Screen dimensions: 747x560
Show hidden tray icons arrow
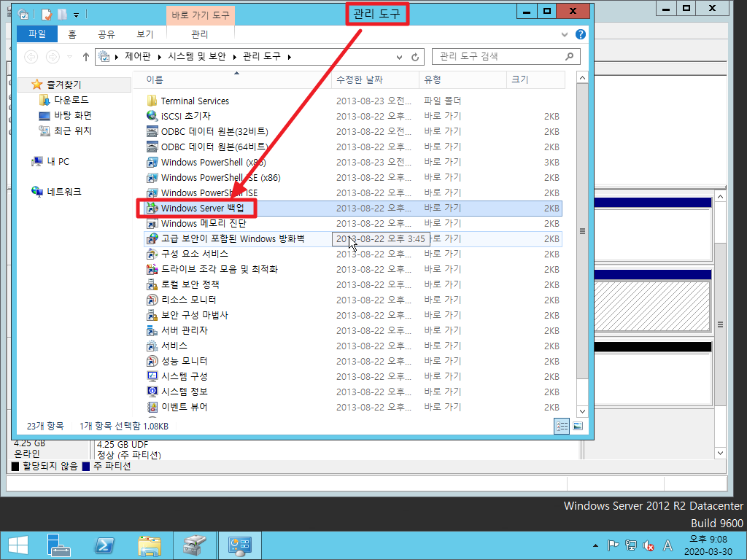point(595,545)
